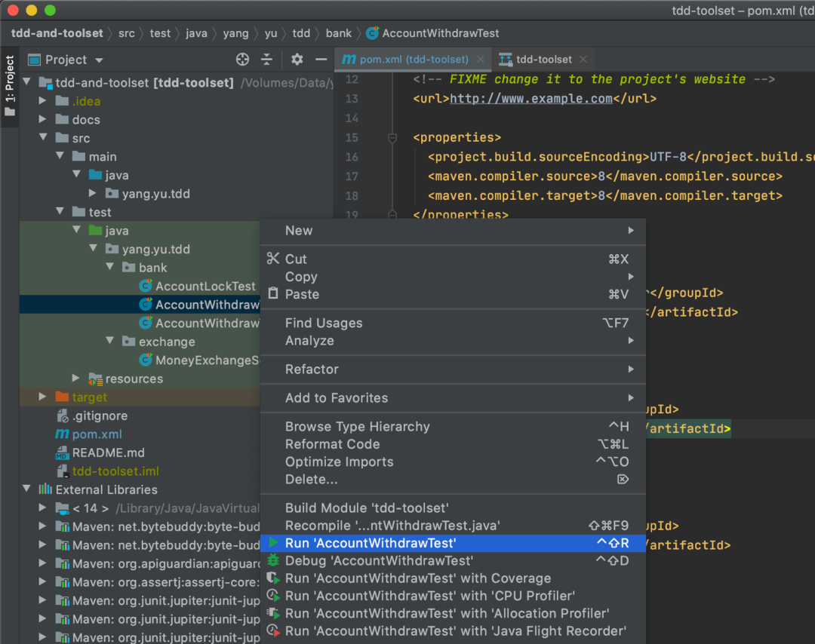Click the tdd-toolset.iml file icon
The height and width of the screenshot is (644, 815).
pos(63,471)
